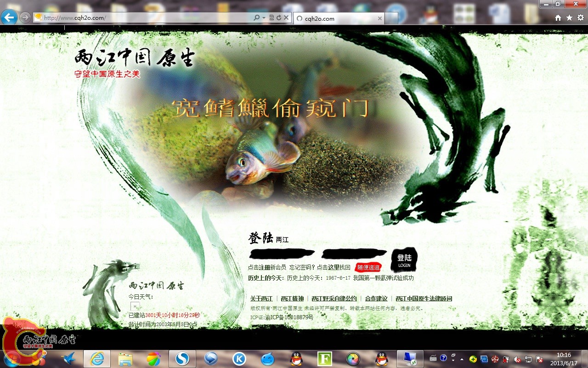The height and width of the screenshot is (368, 588).
Task: Click the Show desktop strip beside the clock
Action: [x=584, y=358]
